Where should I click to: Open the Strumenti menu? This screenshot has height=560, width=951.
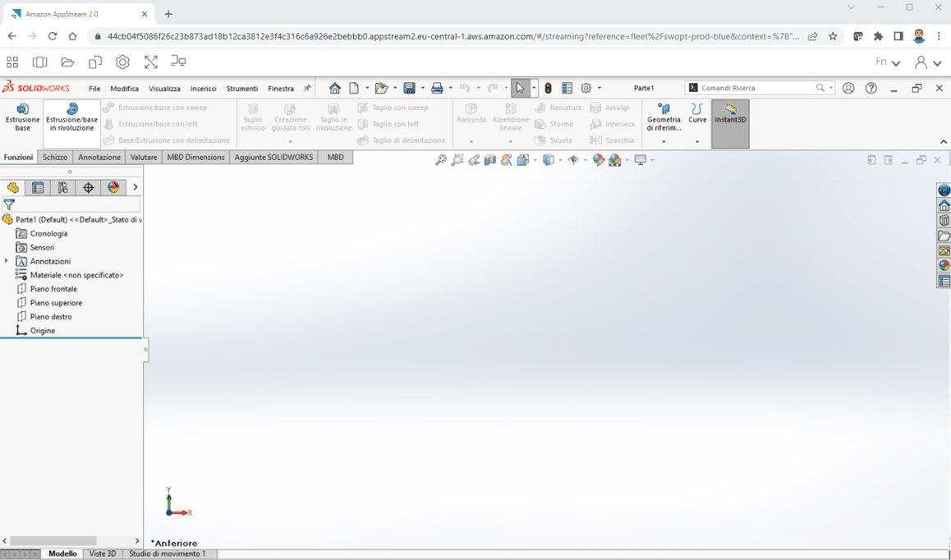(242, 89)
